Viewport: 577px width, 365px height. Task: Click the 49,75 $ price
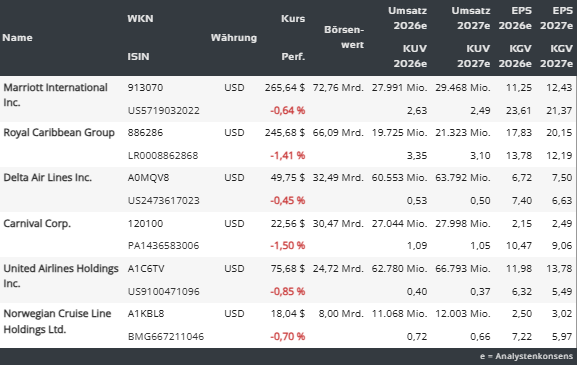pos(288,178)
